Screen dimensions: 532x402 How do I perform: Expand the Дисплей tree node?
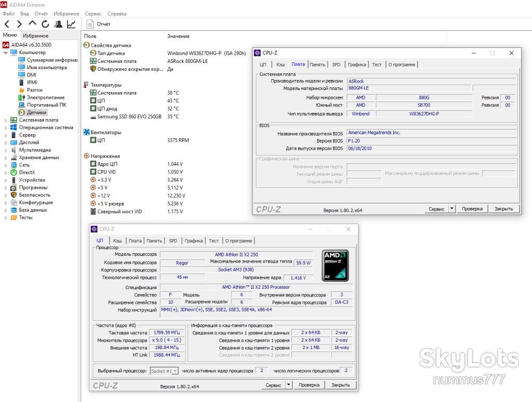tap(5, 142)
